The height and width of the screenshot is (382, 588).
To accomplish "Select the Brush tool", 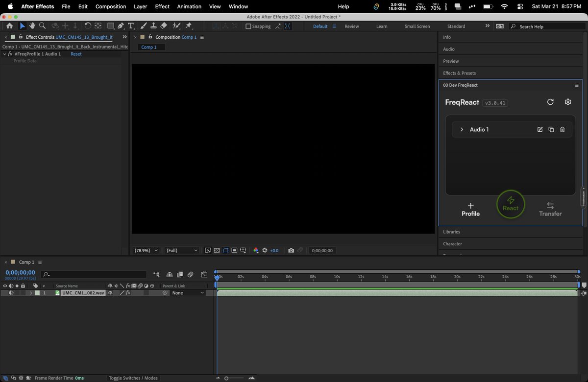I will pyautogui.click(x=144, y=26).
